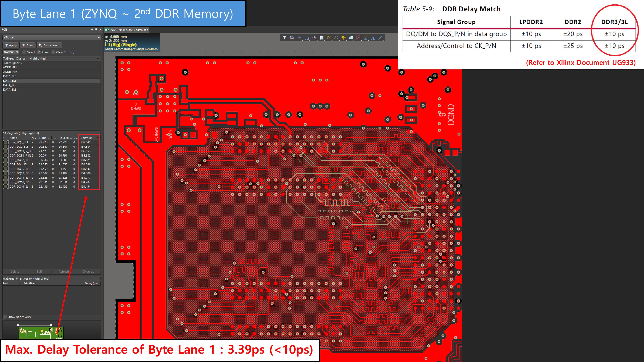Screen dimensions: 644x362
Task: Select the diagonal place line tool
Action: pyautogui.click(x=380, y=38)
